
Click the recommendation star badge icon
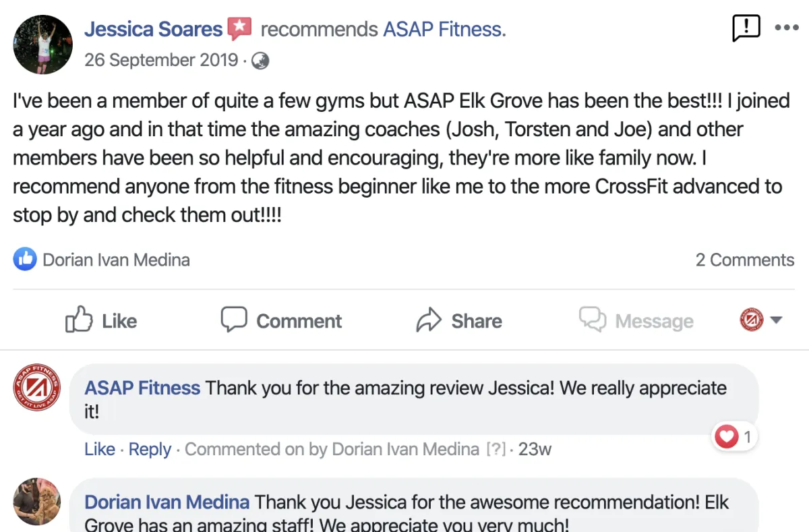tap(239, 29)
